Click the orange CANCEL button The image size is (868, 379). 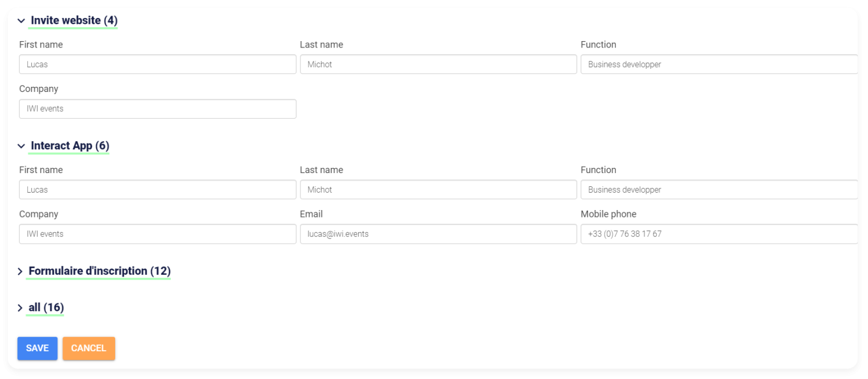click(x=89, y=348)
